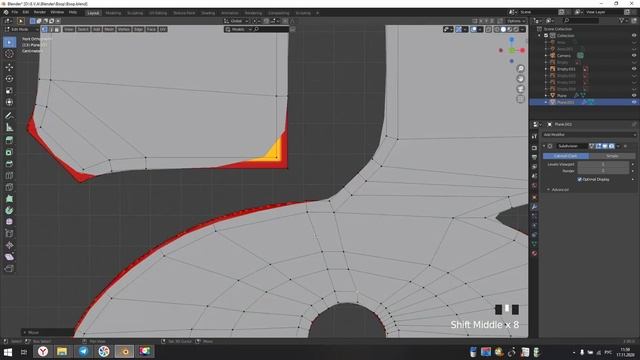Select Simple subdivision type
The width and height of the screenshot is (640, 360).
point(612,156)
